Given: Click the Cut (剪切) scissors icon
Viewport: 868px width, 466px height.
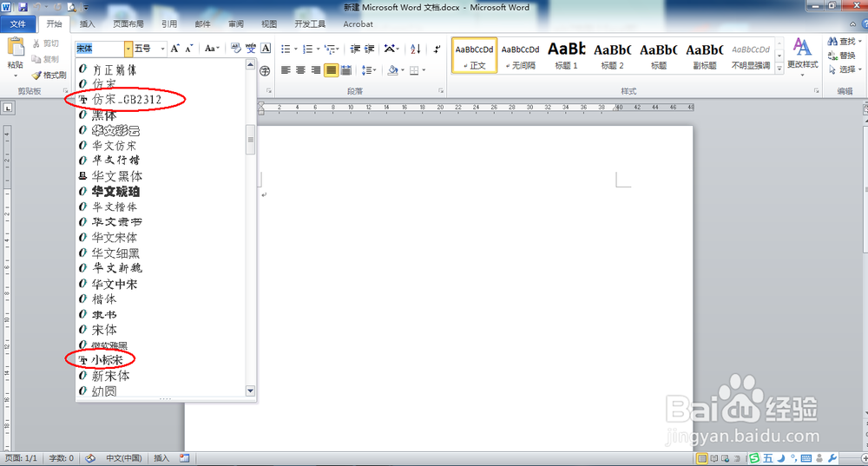Looking at the screenshot, I should coord(36,43).
